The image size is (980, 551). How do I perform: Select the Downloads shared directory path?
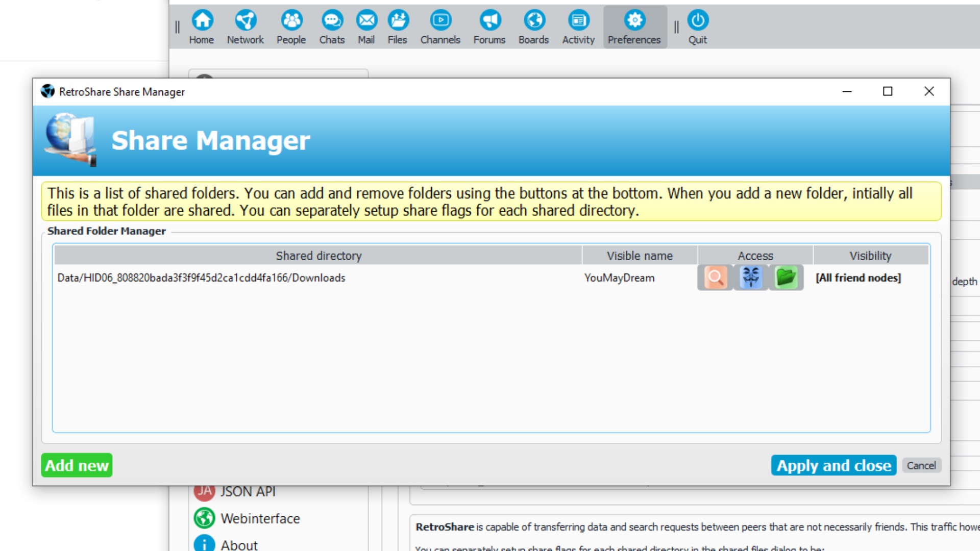pyautogui.click(x=201, y=278)
